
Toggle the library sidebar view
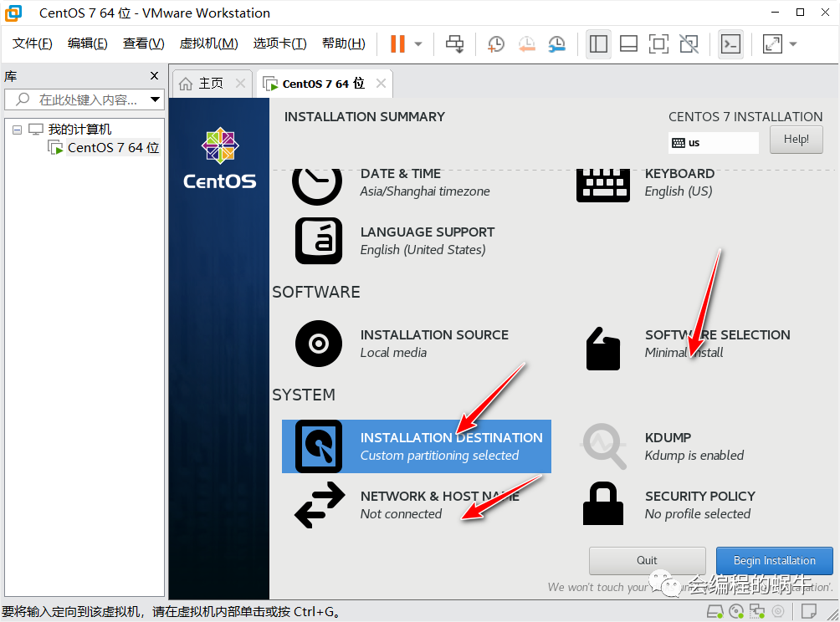click(598, 44)
